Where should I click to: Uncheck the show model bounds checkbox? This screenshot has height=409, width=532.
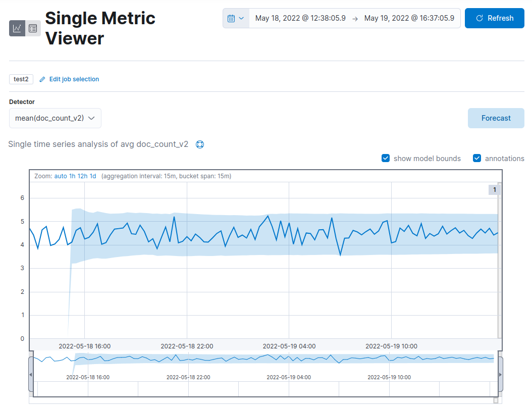coord(386,158)
